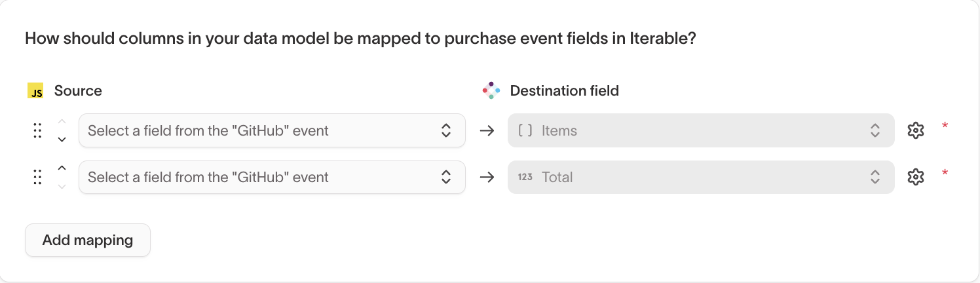Screen dimensions: 980x283
Task: Click the greyed-out down arrow on Total row
Action: (62, 186)
